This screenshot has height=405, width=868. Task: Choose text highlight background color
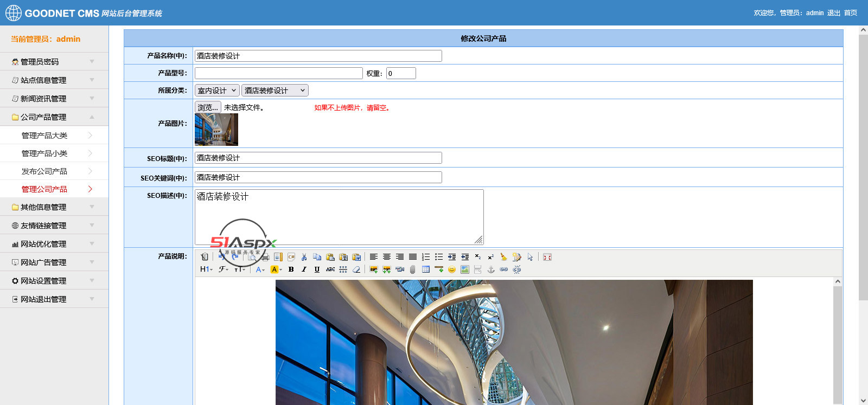coord(276,269)
